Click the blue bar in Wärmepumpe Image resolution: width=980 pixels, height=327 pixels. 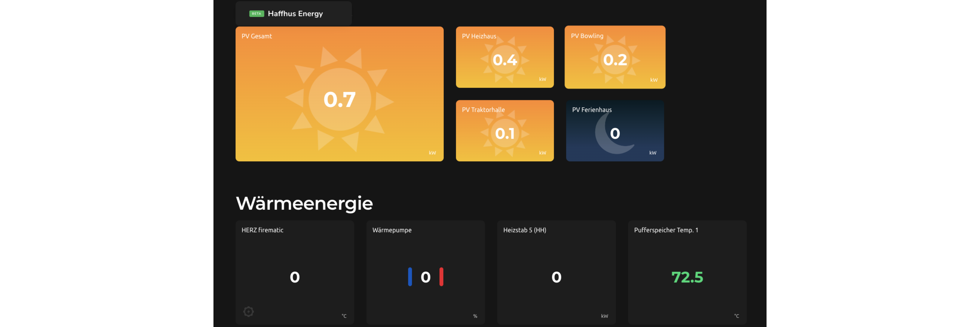point(410,277)
